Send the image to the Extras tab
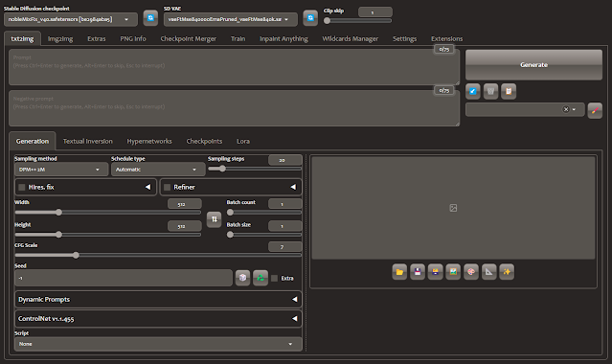The height and width of the screenshot is (364, 612). [489, 272]
